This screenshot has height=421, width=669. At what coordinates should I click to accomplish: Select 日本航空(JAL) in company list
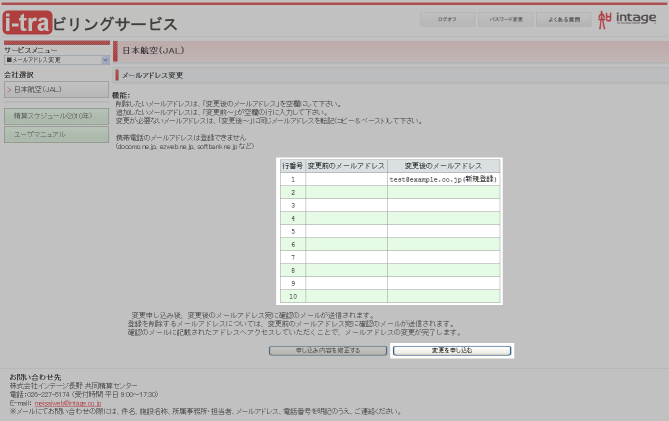pos(56,90)
